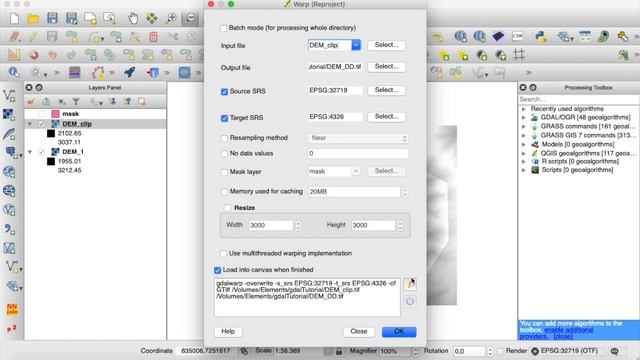Viewport: 640px width, 360px height.
Task: Click the EPSG:32719 (OTF) CRS status button
Action: click(x=564, y=351)
